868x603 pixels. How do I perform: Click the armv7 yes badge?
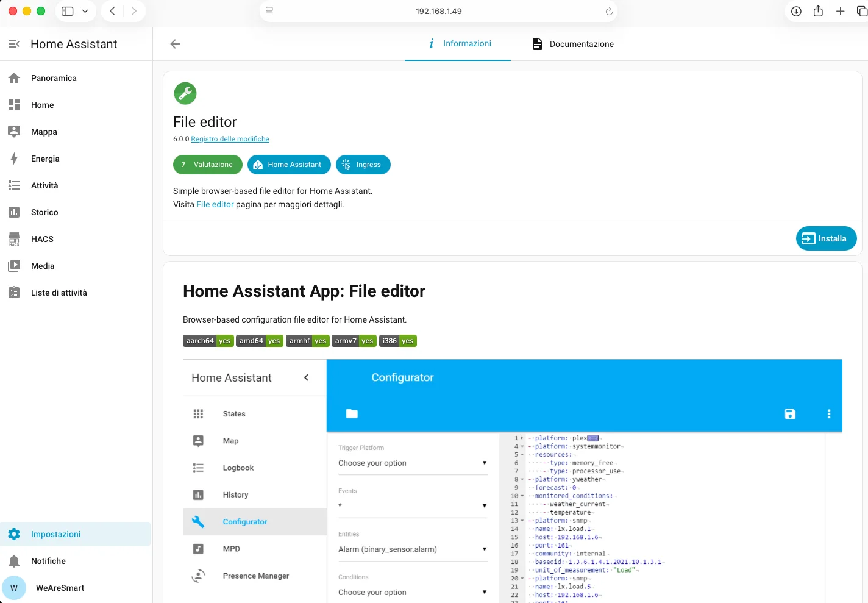(x=354, y=341)
